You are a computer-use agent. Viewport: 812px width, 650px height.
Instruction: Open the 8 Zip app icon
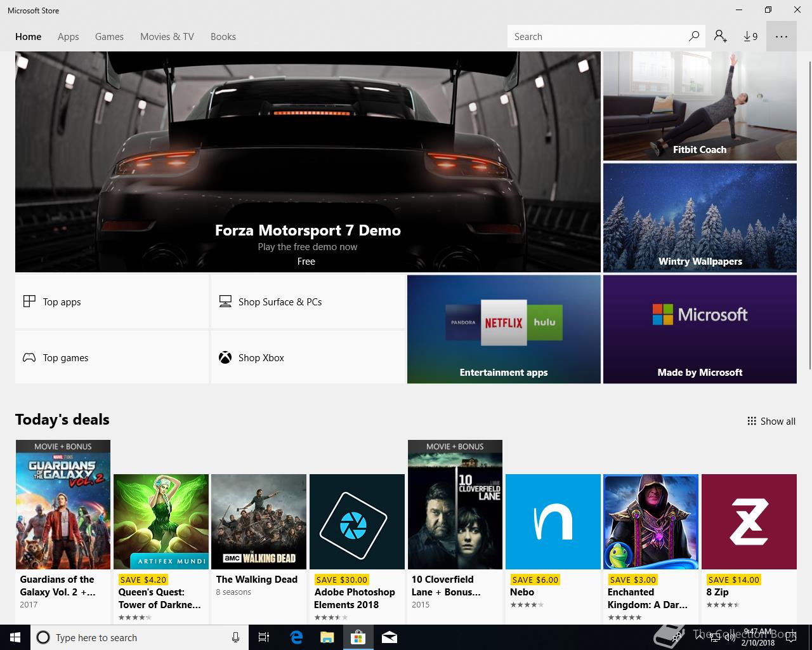[749, 522]
